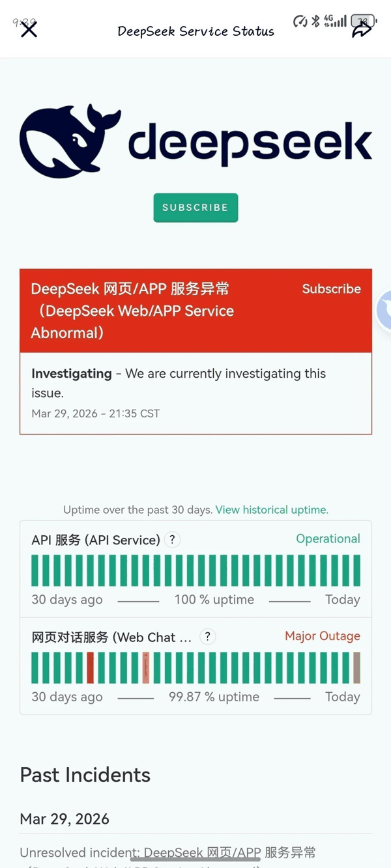
Task: Select the first green bar in API Service uptime
Action: 35,570
